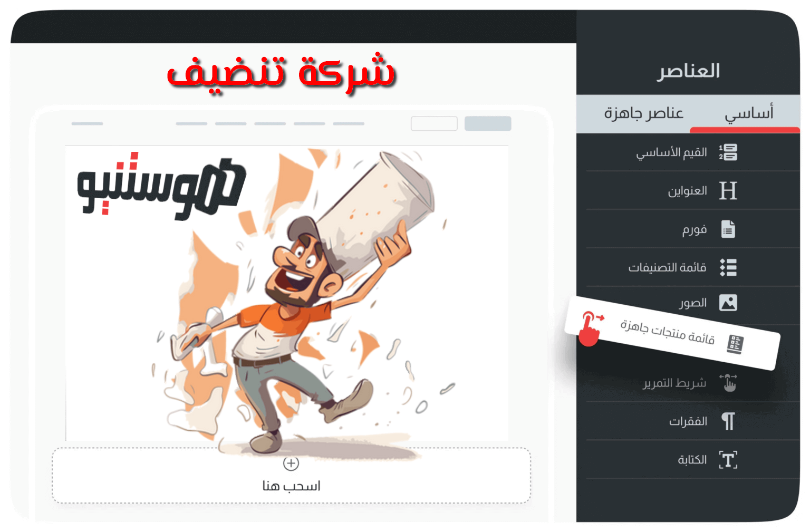This screenshot has width=810, height=532.
Task: Click the numbered list icon for القيم الأساسي
Action: (728, 152)
